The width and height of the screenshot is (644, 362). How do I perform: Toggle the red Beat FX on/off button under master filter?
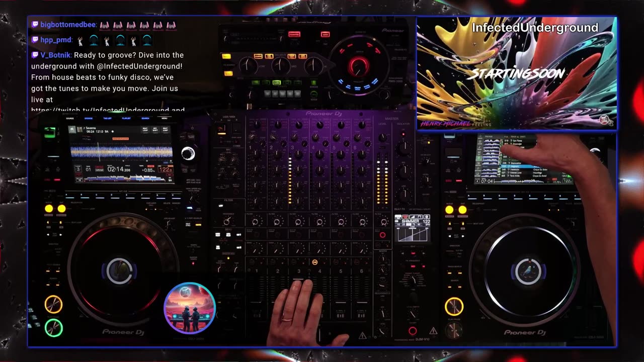382,235
